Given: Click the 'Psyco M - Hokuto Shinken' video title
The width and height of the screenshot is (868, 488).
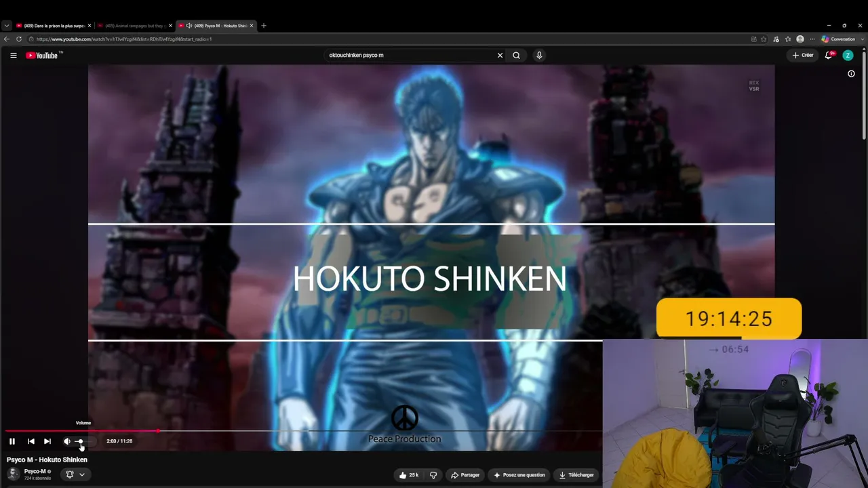Looking at the screenshot, I should click(x=47, y=460).
